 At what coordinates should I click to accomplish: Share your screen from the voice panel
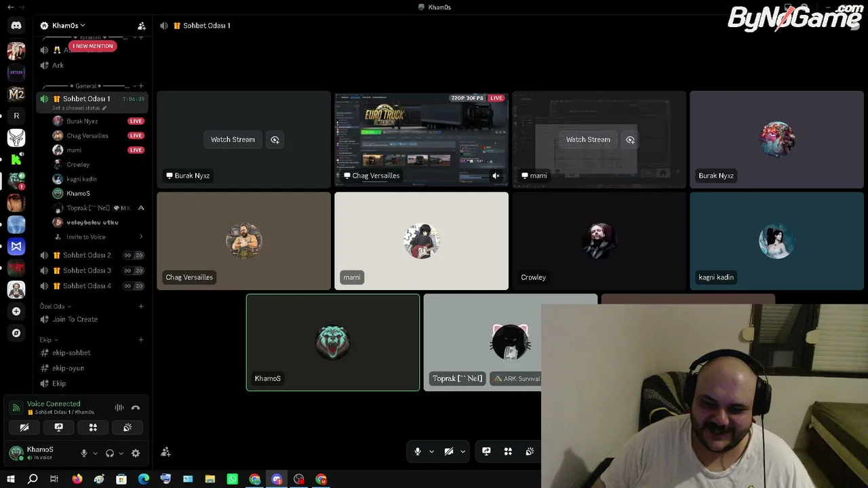click(58, 428)
